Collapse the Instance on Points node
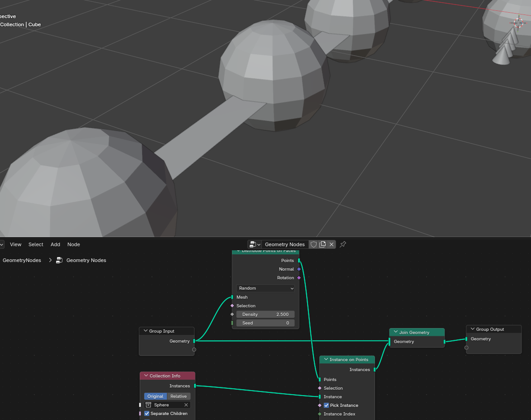 coord(326,359)
